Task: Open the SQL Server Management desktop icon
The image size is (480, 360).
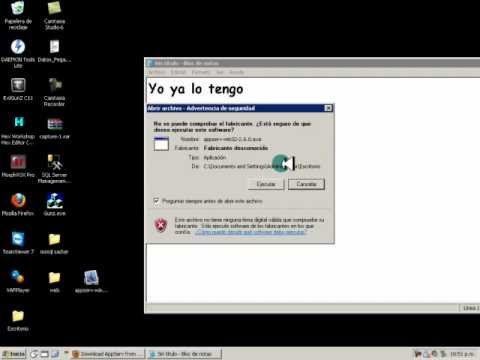Action: pyautogui.click(x=54, y=168)
